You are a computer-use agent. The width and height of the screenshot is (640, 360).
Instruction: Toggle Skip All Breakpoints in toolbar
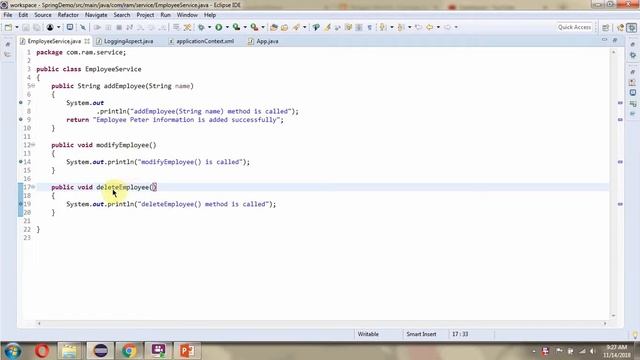83,27
